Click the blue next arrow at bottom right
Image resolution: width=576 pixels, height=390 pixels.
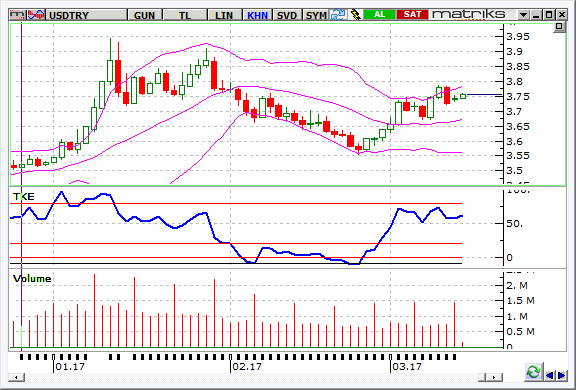tap(561, 375)
